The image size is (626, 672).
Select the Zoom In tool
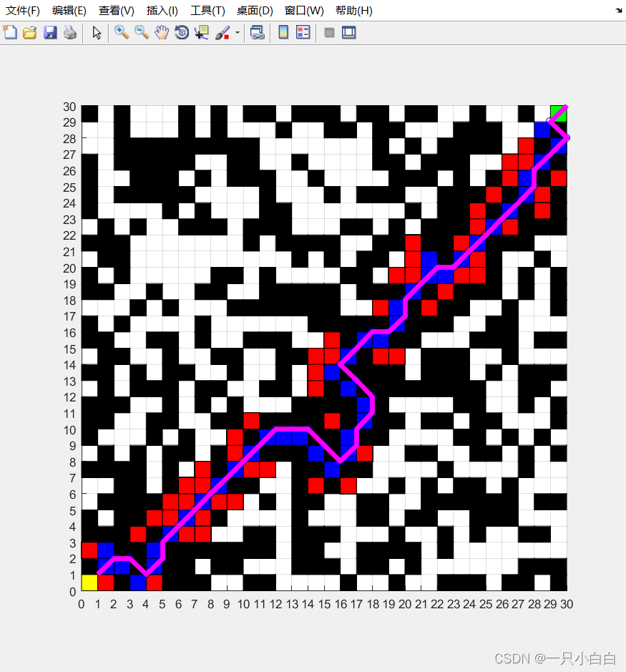click(x=122, y=32)
